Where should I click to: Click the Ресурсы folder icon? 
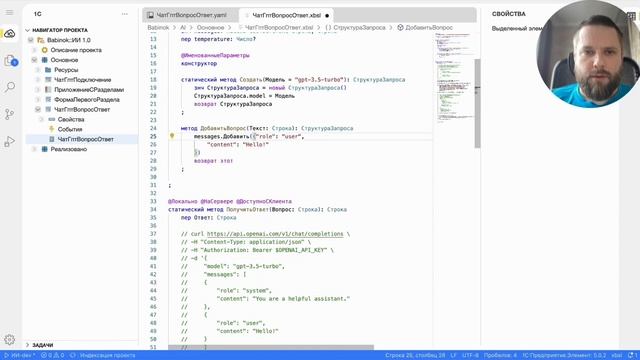tap(48, 70)
